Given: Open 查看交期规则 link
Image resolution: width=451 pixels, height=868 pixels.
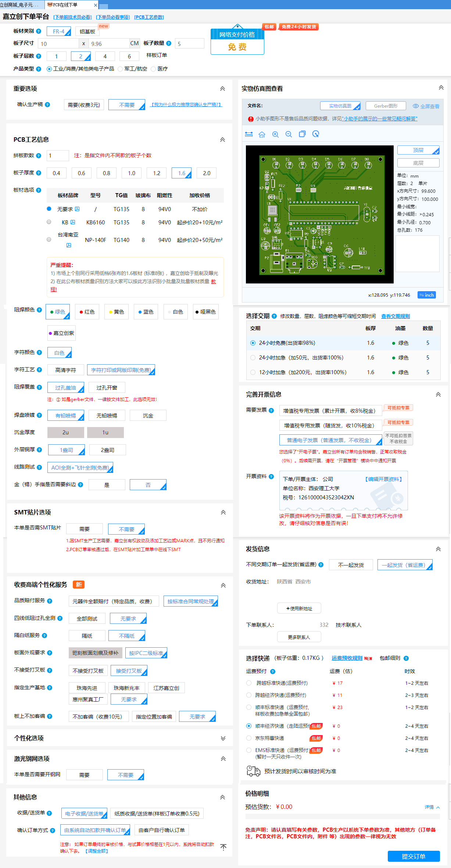Looking at the screenshot, I should coord(395,316).
